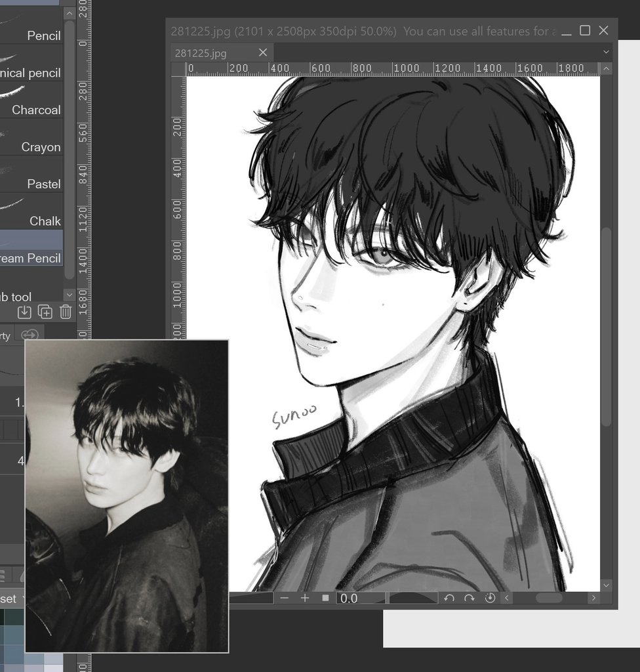Maximize the 281225.jpg canvas window
Image resolution: width=640 pixels, height=672 pixels.
pyautogui.click(x=585, y=30)
